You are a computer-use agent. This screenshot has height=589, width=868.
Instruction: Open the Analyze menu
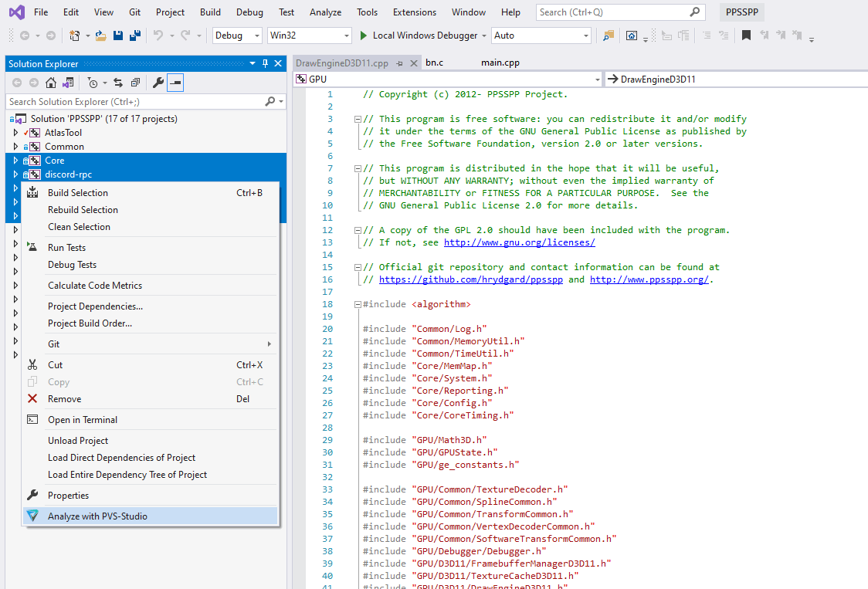[325, 12]
